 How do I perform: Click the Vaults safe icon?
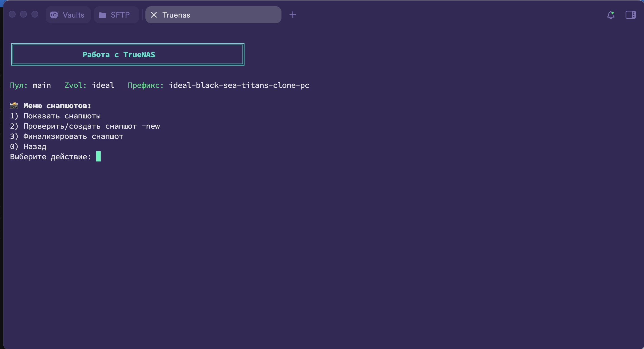[54, 15]
